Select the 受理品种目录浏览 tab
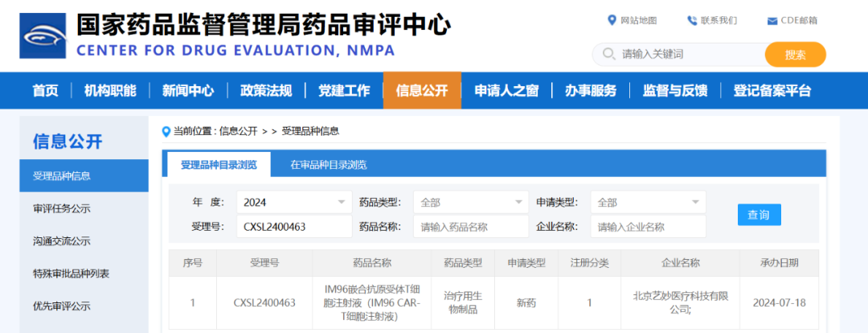The image size is (868, 333). tap(219, 165)
